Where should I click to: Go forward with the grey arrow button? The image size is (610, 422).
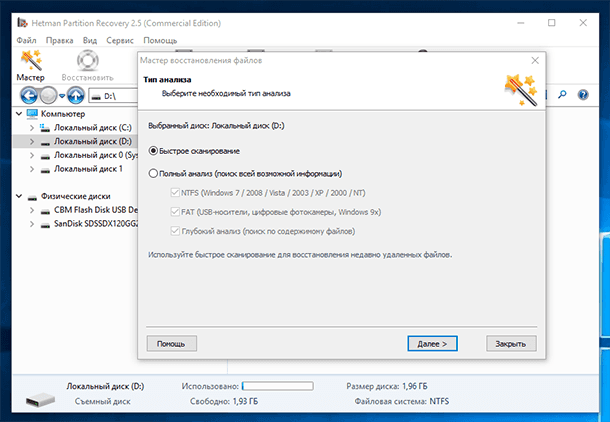click(49, 95)
